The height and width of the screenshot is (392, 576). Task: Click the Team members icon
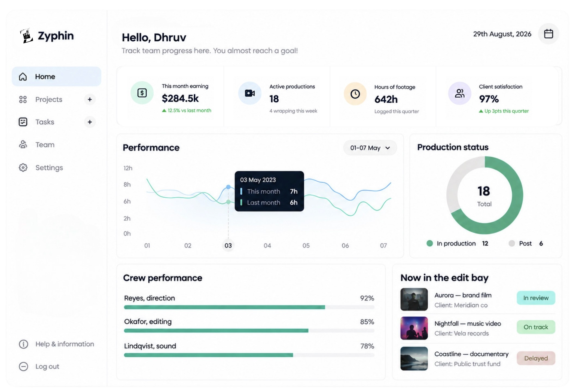(23, 145)
